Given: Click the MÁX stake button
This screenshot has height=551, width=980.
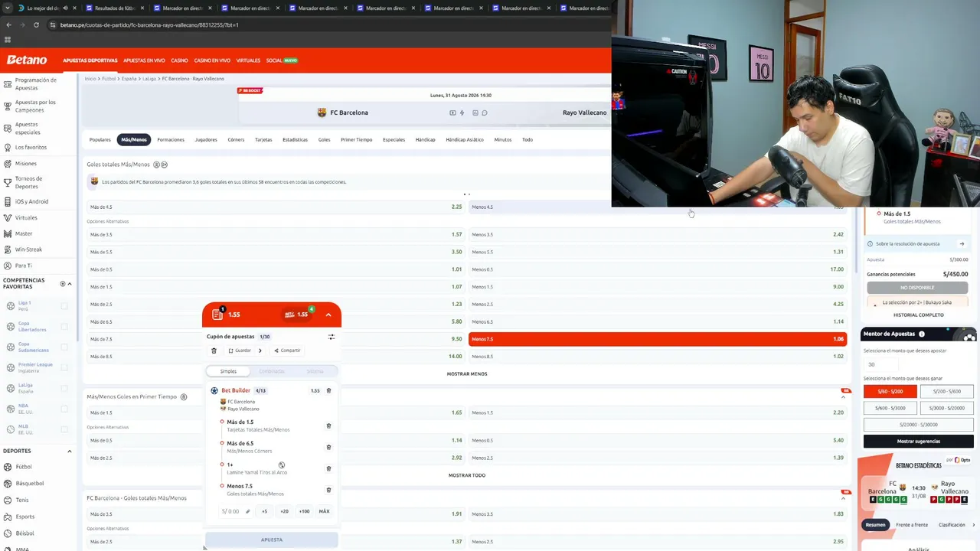Looking at the screenshot, I should click(x=325, y=511).
